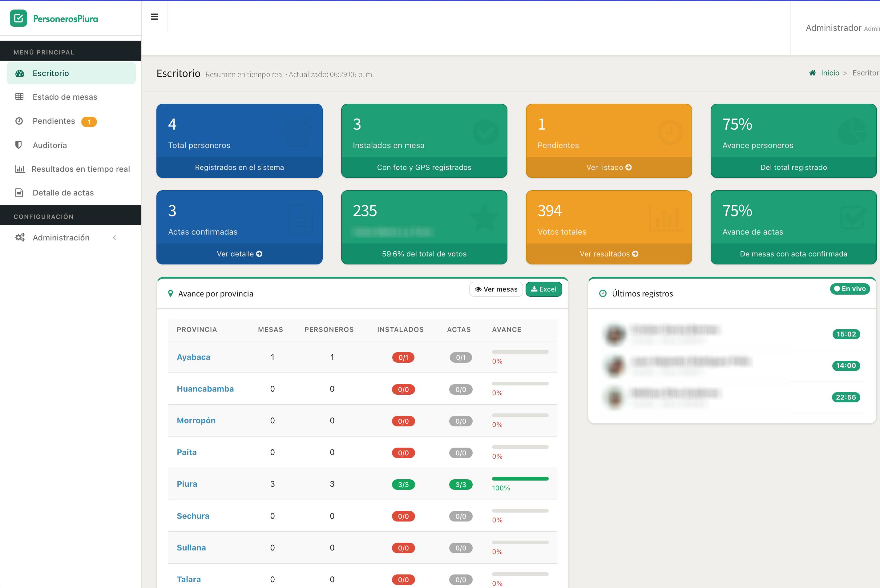Open Pendientes menu item
The height and width of the screenshot is (588, 880).
point(71,121)
